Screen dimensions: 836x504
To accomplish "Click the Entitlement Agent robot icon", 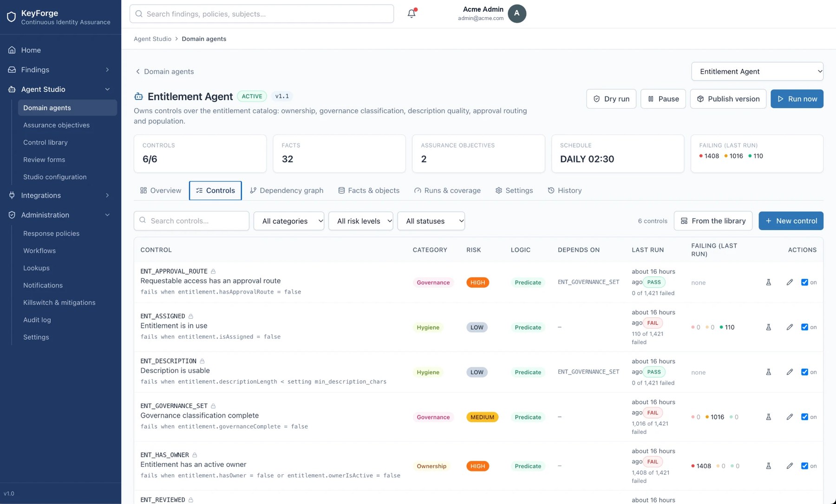I will [x=138, y=97].
